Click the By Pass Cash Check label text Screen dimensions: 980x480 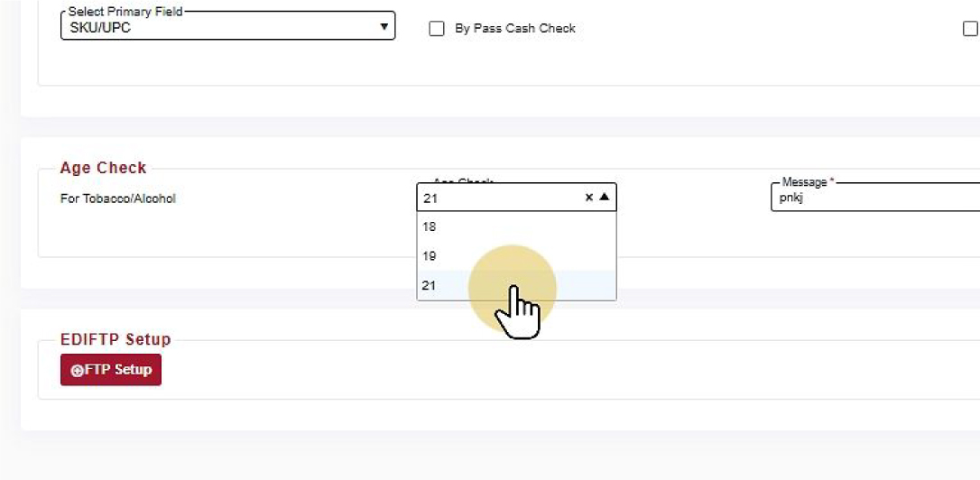514,29
